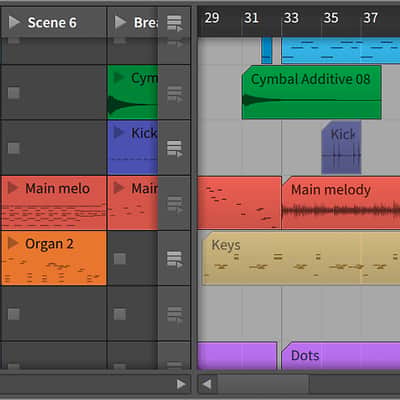Select the red note clip before Main melody
Image resolution: width=400 pixels, height=400 pixels.
click(x=239, y=203)
